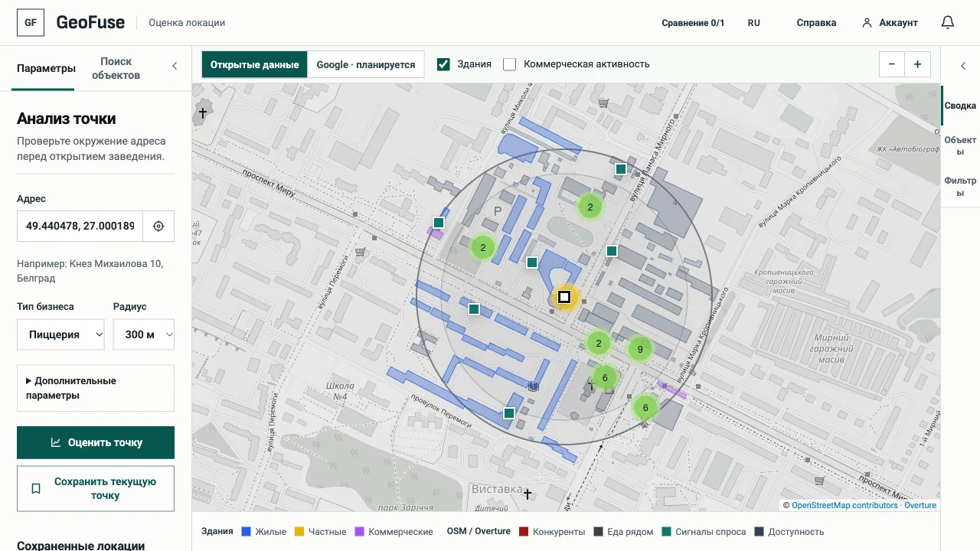This screenshot has height=551, width=980.
Task: Open notifications bell icon
Action: tap(948, 23)
